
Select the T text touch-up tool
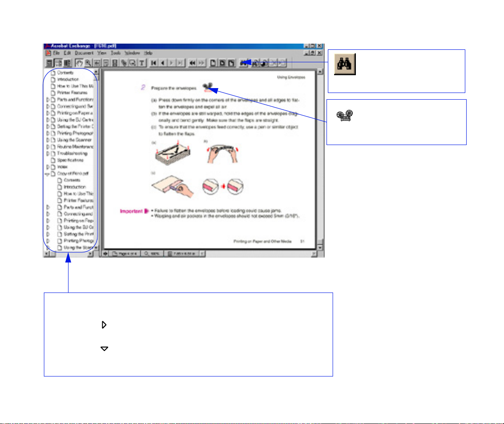coord(142,63)
